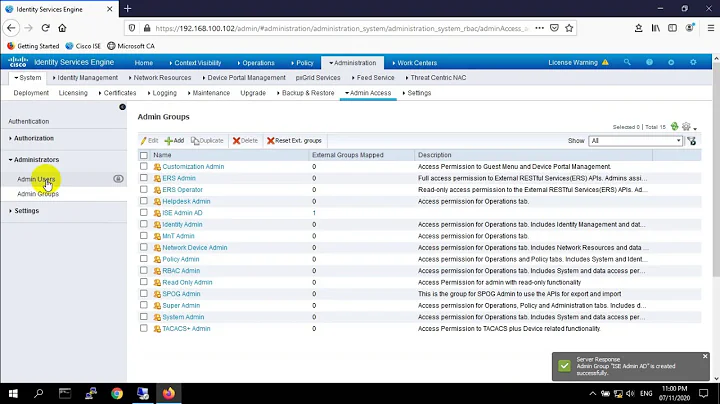Sort by the Name column header
The width and height of the screenshot is (720, 404).
pyautogui.click(x=162, y=155)
